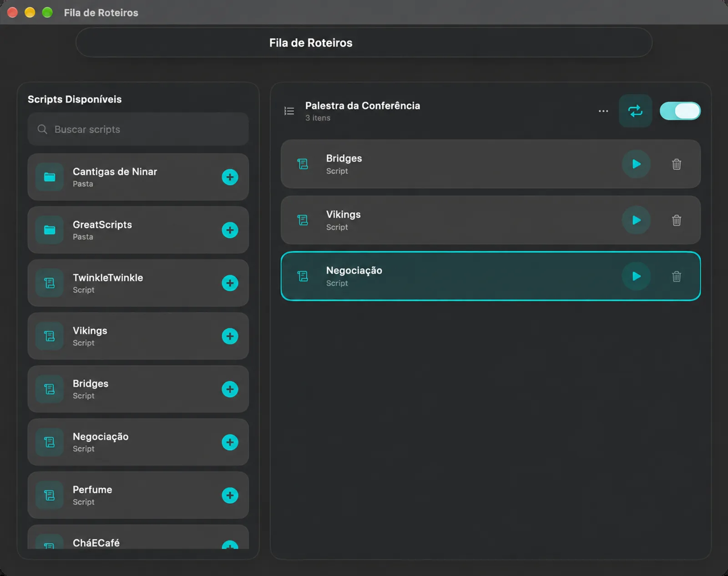Add Vikings from available scripts list
This screenshot has width=728, height=576.
point(230,336)
